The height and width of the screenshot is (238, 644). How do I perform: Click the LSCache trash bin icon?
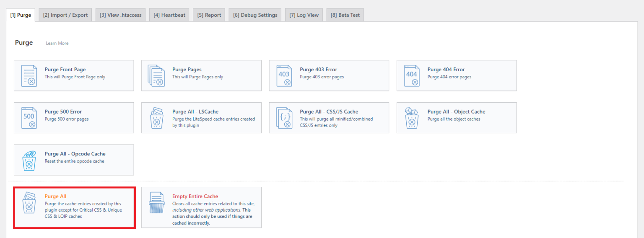[156, 118]
